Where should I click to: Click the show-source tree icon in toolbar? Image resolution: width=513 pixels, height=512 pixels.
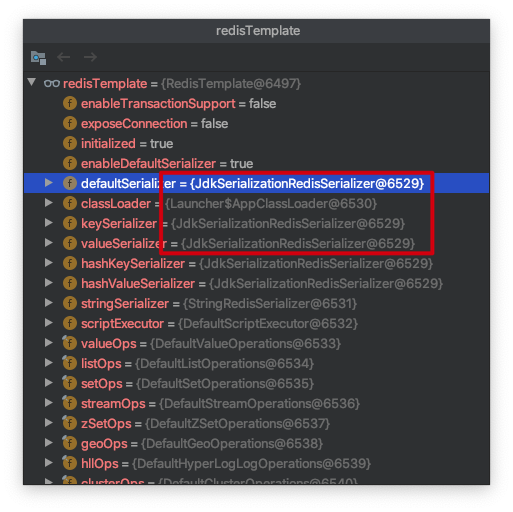point(38,58)
